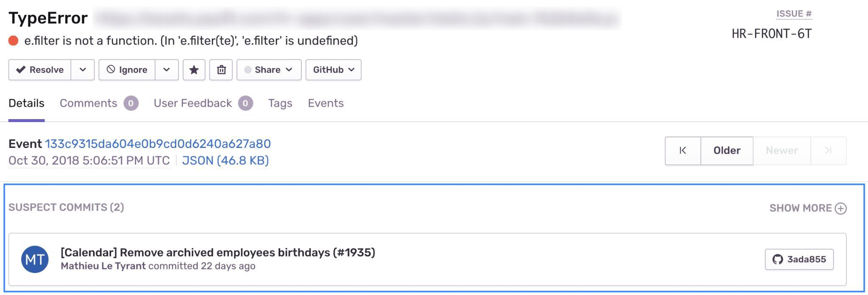
Task: Open the Share dropdown
Action: click(269, 70)
